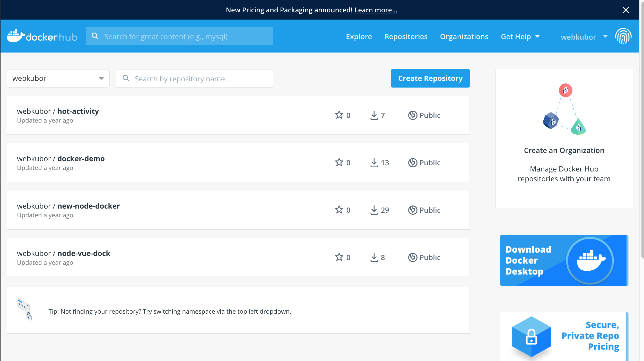Screen dimensions: 644x361
Task: Click the namespace tip text
Action: (x=170, y=311)
